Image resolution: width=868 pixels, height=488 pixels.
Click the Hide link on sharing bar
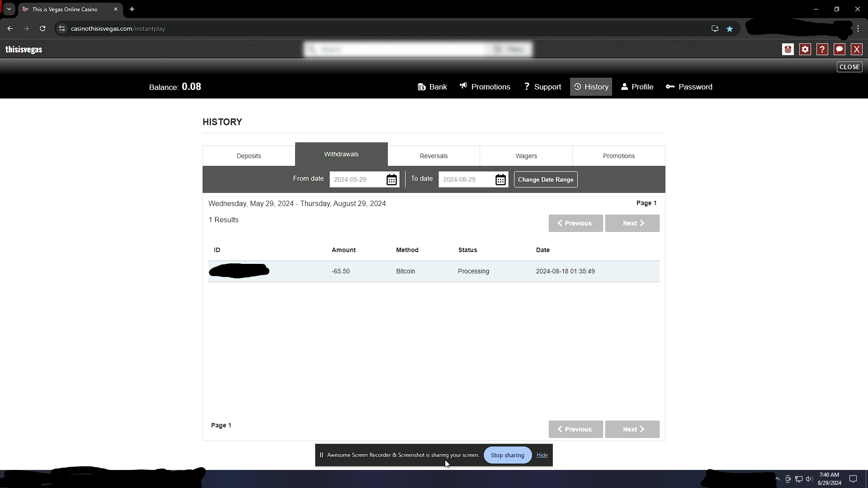point(542,455)
